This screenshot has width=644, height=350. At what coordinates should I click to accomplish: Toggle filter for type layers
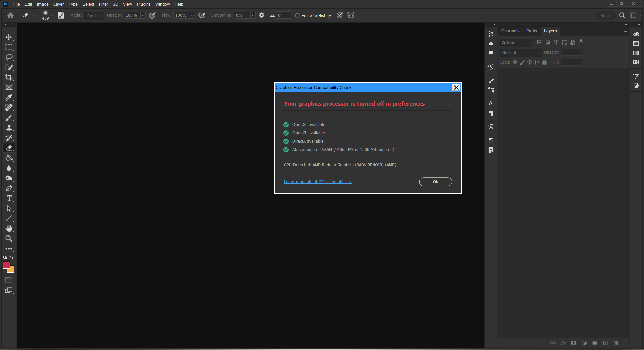556,42
